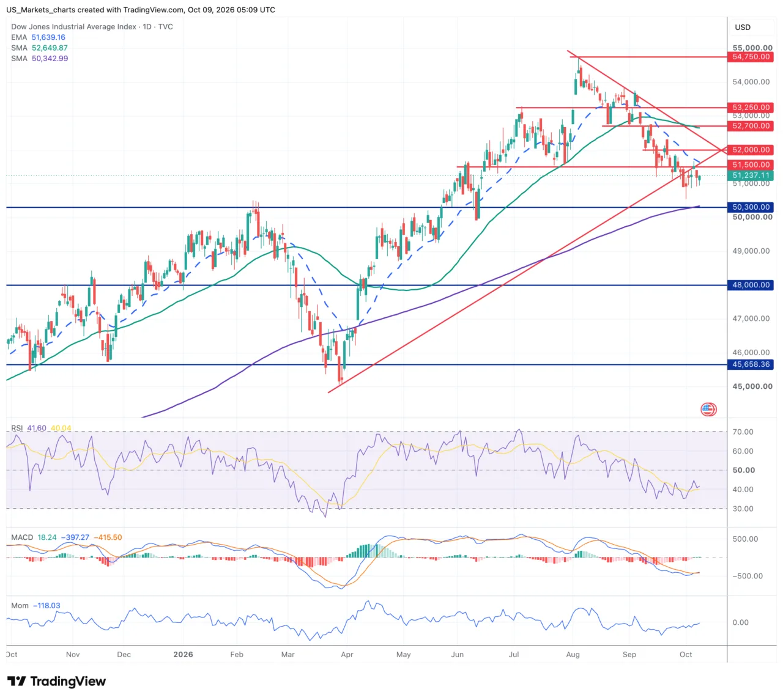This screenshot has height=700, width=783.
Task: Click the Feb label on time axis
Action: tap(237, 654)
